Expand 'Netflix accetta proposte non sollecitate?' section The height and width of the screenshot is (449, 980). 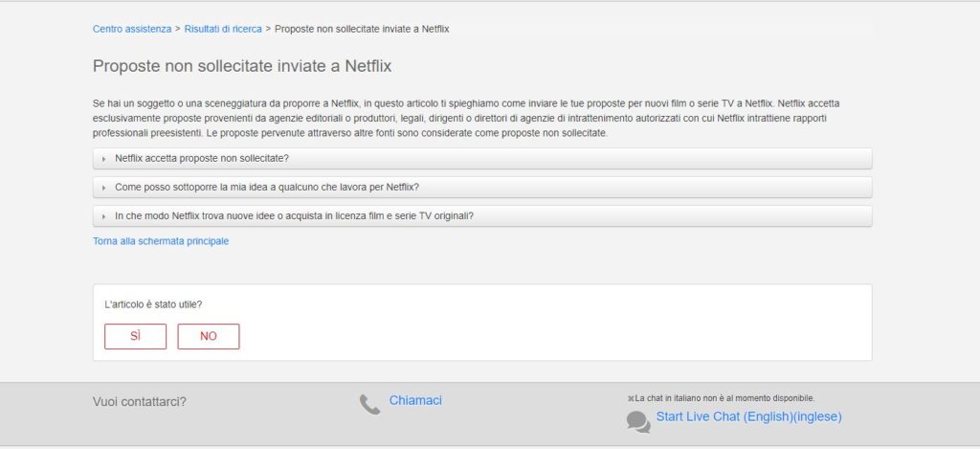point(482,159)
